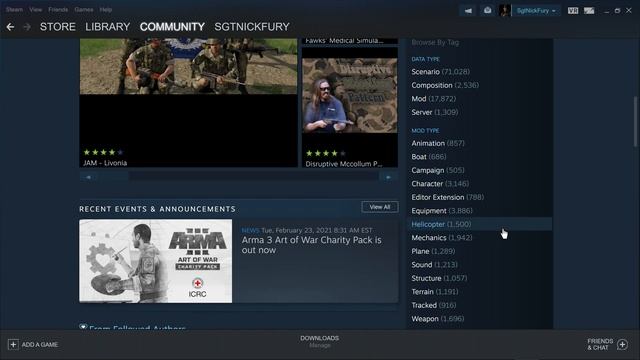
Task: Open Arma 3 Art of War Charity Pack news
Action: pos(311,245)
